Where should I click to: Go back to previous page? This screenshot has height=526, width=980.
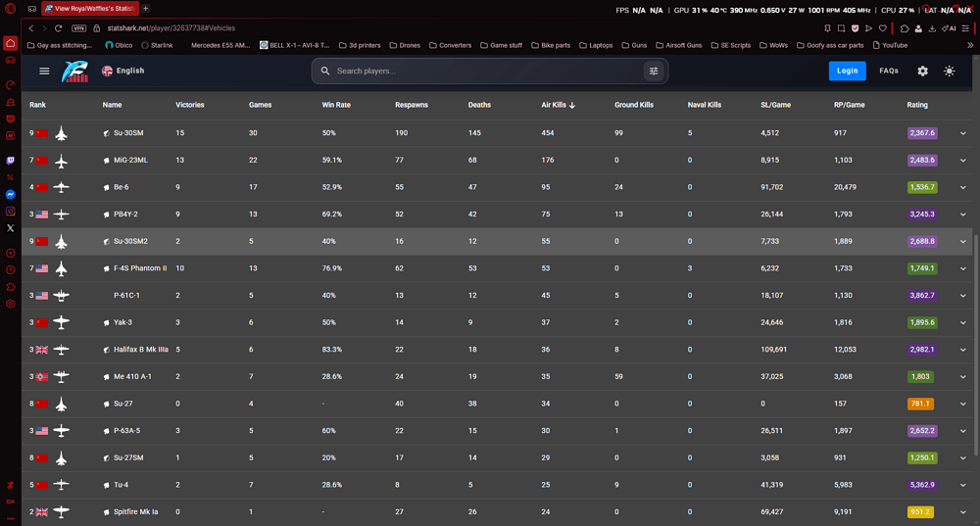pos(31,28)
